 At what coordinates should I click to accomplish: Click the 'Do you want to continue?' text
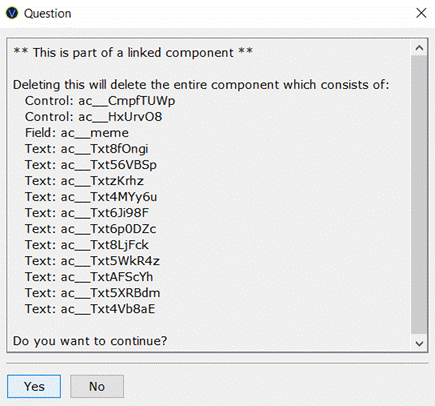coord(90,341)
